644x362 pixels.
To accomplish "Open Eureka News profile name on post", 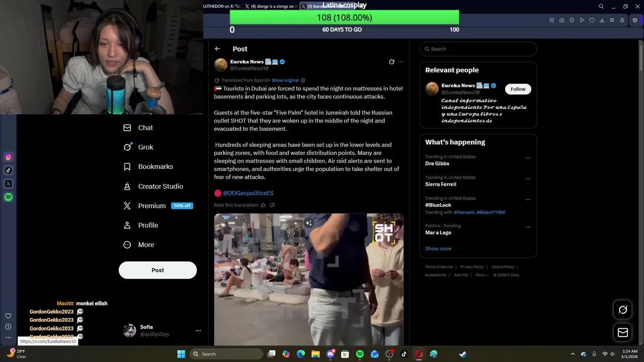I will tap(247, 62).
